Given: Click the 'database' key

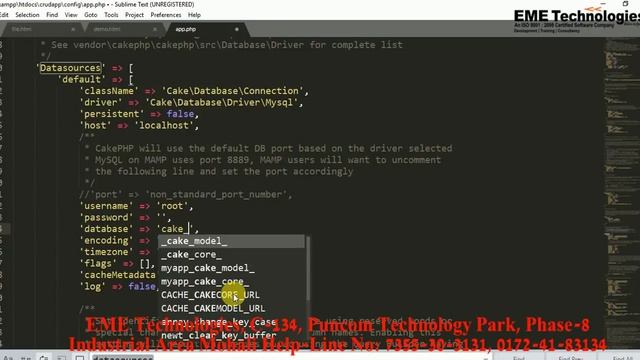Looking at the screenshot, I should (107, 229).
